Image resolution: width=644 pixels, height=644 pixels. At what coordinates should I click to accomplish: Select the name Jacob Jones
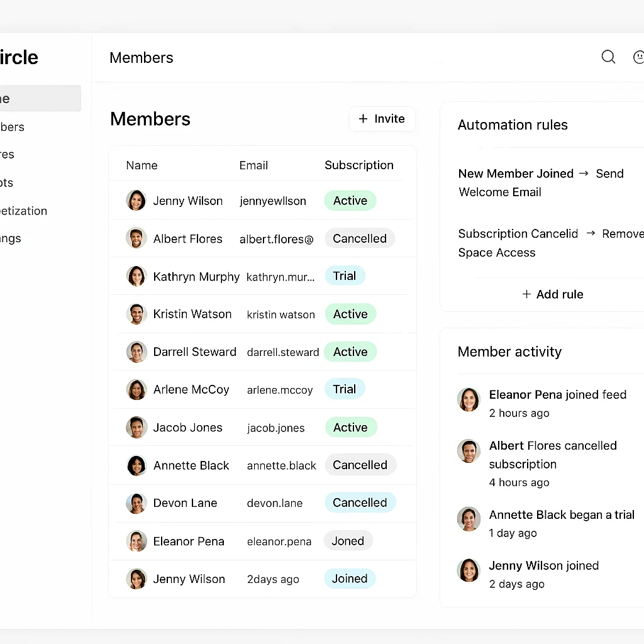pyautogui.click(x=187, y=428)
